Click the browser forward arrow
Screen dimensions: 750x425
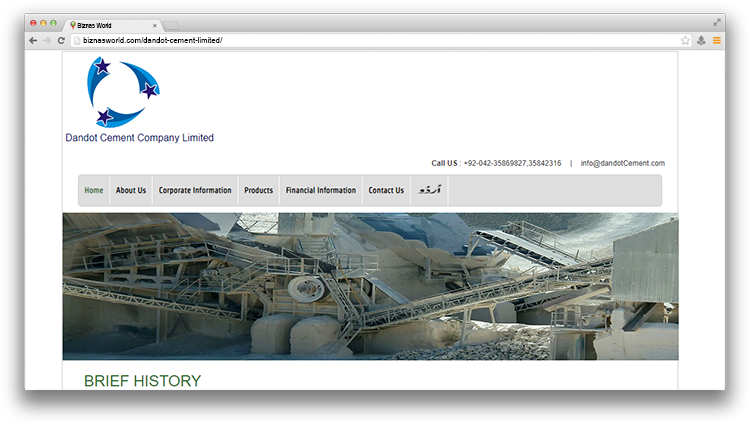47,40
